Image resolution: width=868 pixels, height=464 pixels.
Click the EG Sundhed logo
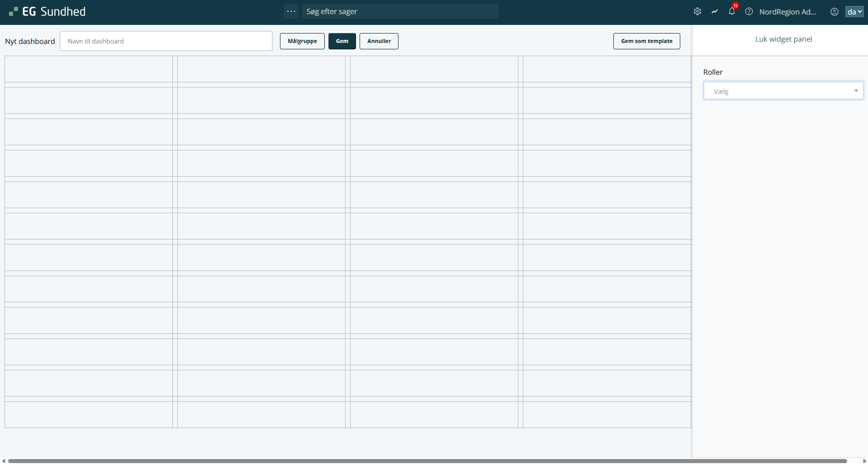point(47,12)
